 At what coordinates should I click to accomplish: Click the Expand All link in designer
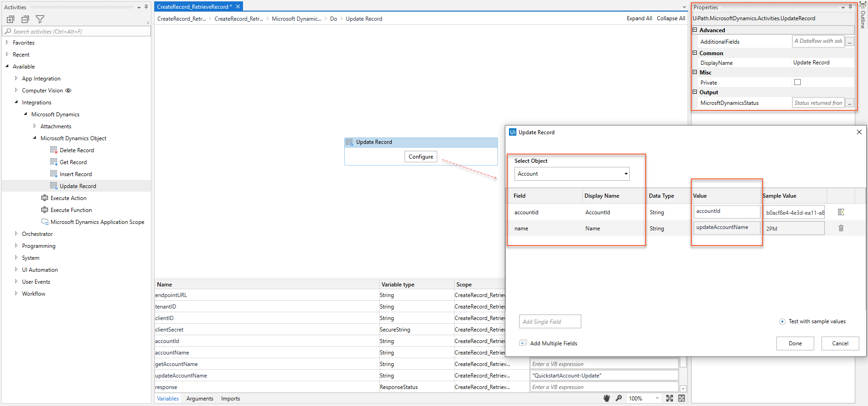pos(639,18)
